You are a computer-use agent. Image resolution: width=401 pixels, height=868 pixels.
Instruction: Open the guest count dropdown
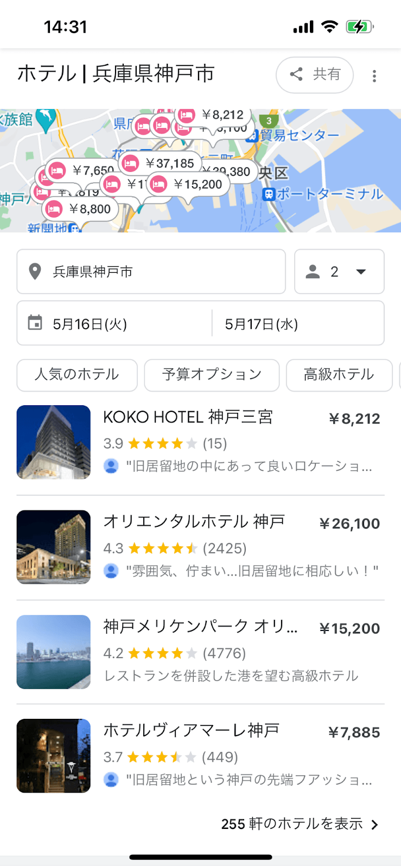pos(339,272)
